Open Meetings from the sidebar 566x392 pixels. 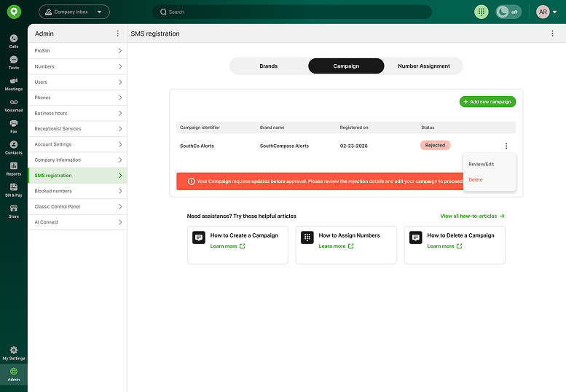tap(14, 83)
